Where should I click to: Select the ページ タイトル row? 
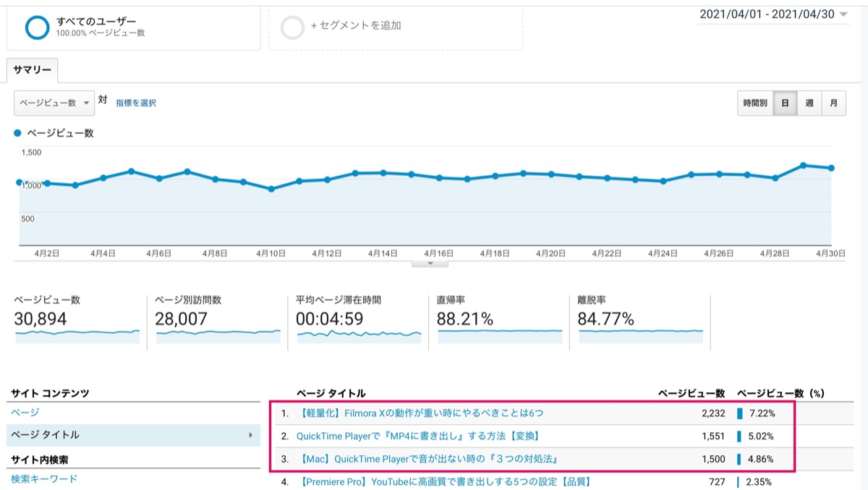point(134,435)
